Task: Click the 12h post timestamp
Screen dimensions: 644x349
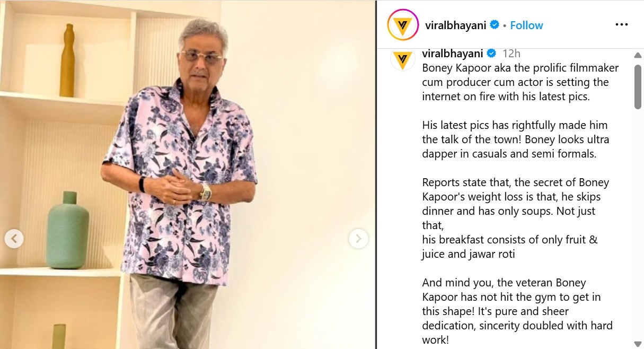Action: pos(511,54)
